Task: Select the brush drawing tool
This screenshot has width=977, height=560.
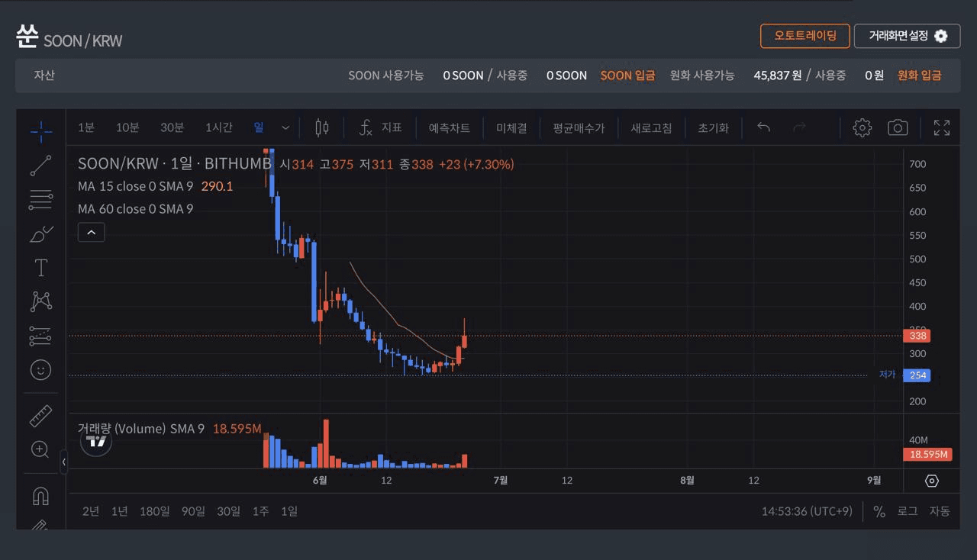Action: (x=41, y=234)
